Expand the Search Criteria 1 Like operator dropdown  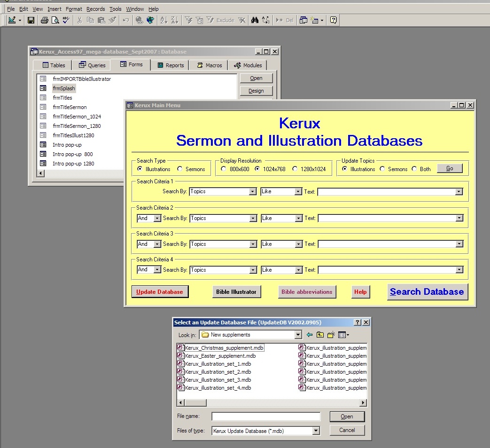tap(298, 192)
